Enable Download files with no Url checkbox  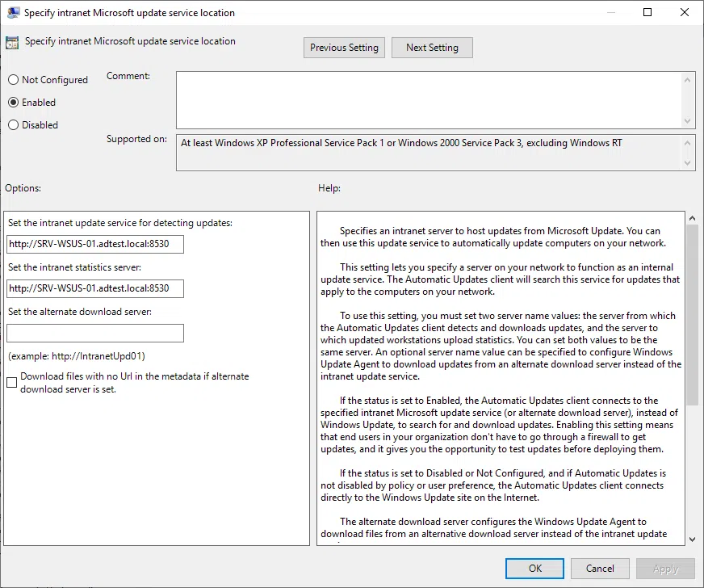click(x=11, y=383)
